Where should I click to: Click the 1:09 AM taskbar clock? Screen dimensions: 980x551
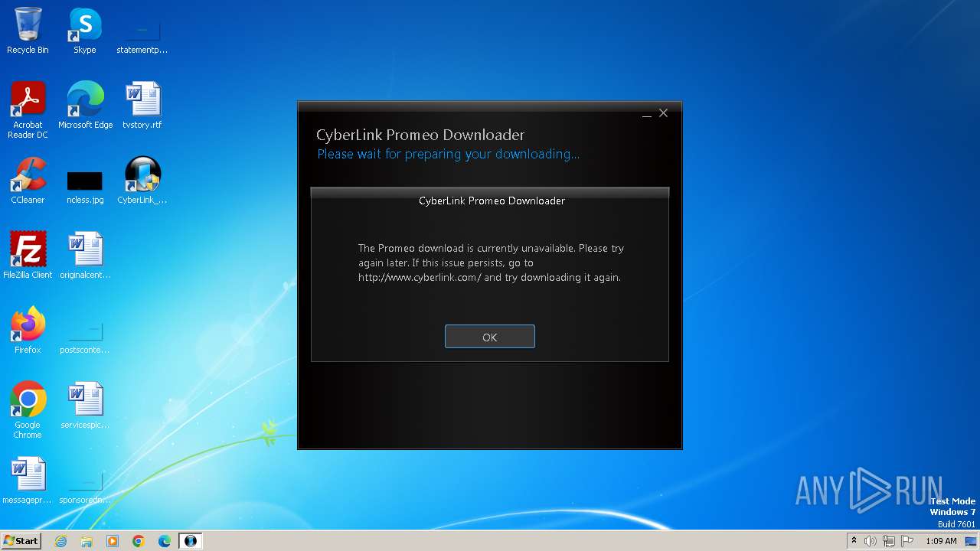pos(941,541)
